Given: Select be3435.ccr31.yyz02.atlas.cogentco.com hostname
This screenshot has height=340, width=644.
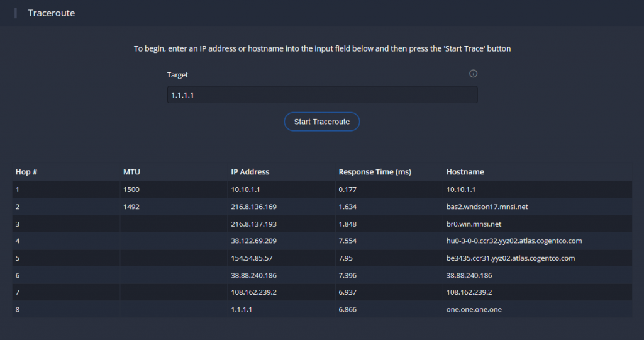Looking at the screenshot, I should (511, 258).
